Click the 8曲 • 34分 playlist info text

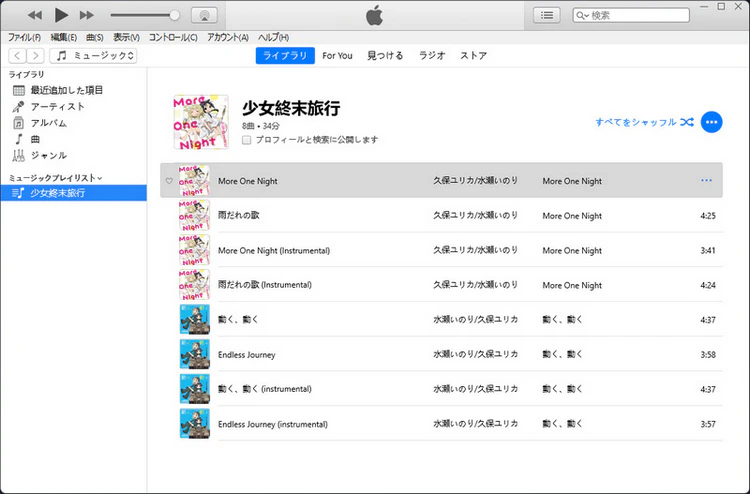(x=261, y=126)
